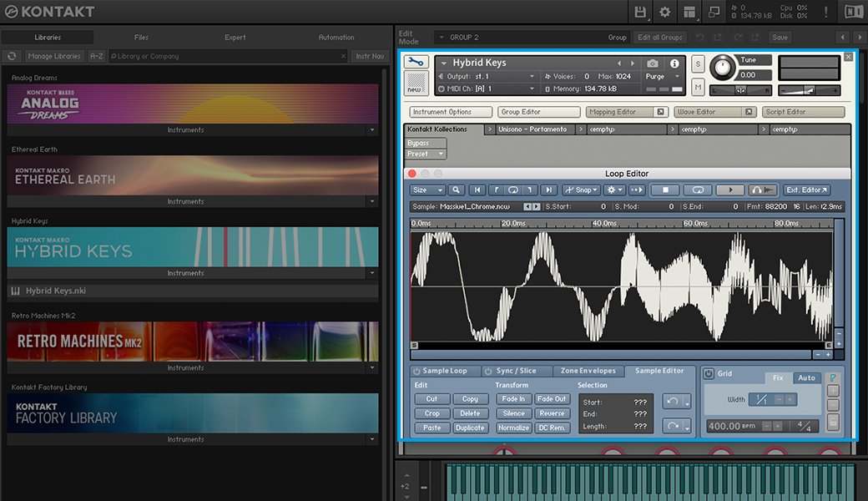The height and width of the screenshot is (501, 868).
Task: Click the camera snapshot icon in the header
Action: [x=653, y=63]
